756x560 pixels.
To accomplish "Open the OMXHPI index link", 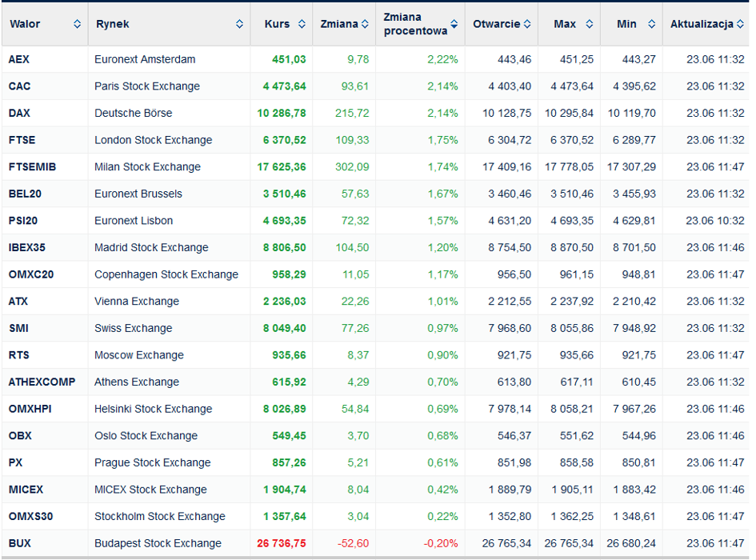I will click(30, 409).
